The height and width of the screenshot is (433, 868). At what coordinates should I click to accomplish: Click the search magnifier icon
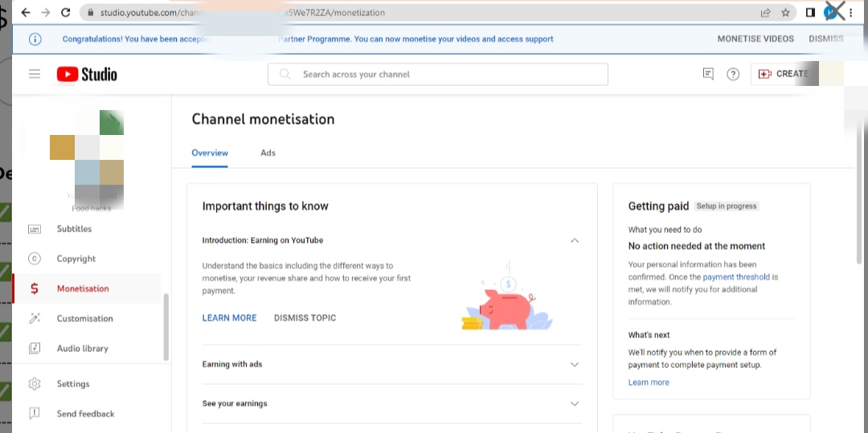click(x=285, y=74)
